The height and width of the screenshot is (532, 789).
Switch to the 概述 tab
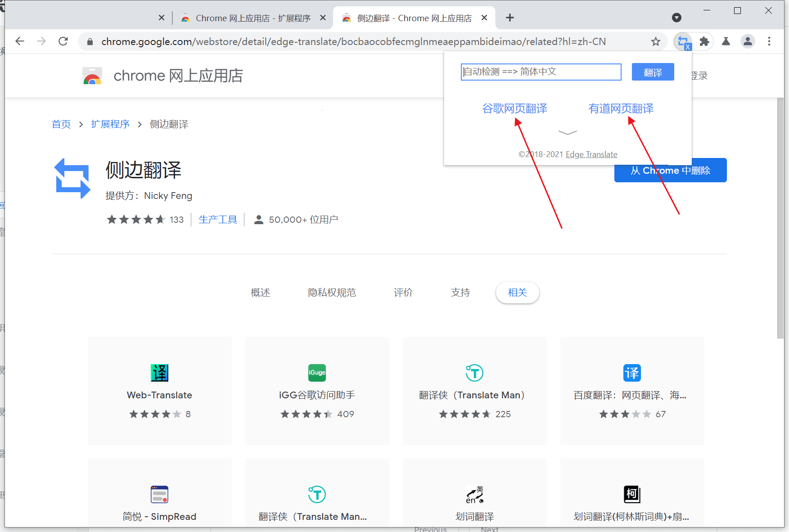tap(261, 293)
